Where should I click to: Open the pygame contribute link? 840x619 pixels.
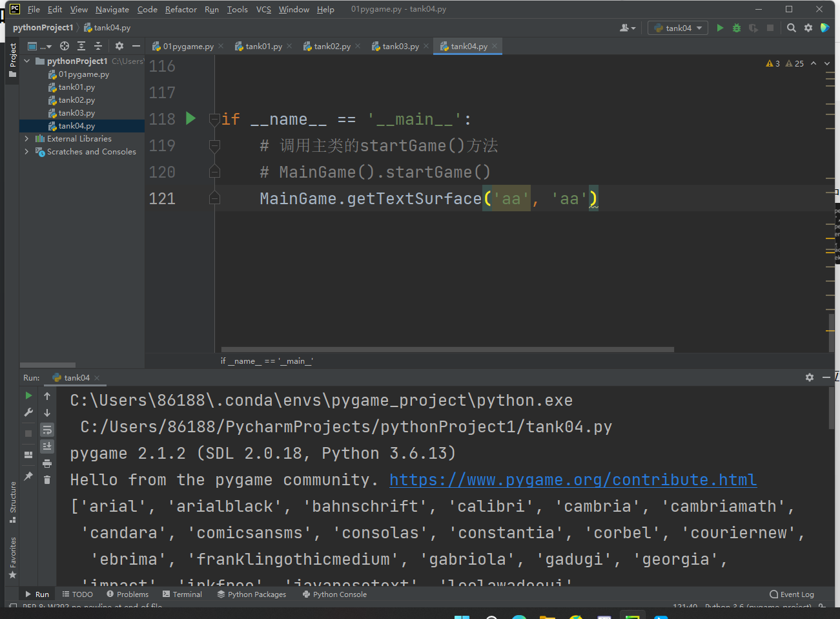573,479
